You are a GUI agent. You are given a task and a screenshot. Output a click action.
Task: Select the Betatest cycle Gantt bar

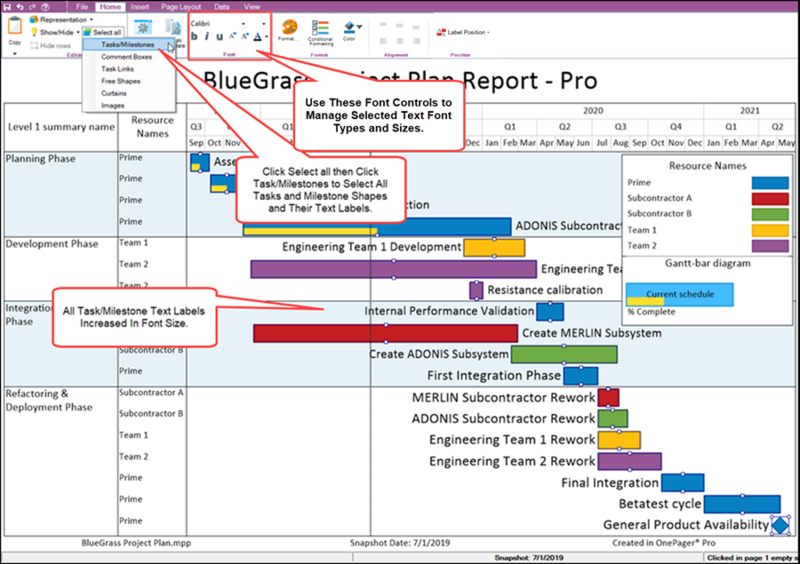[742, 504]
